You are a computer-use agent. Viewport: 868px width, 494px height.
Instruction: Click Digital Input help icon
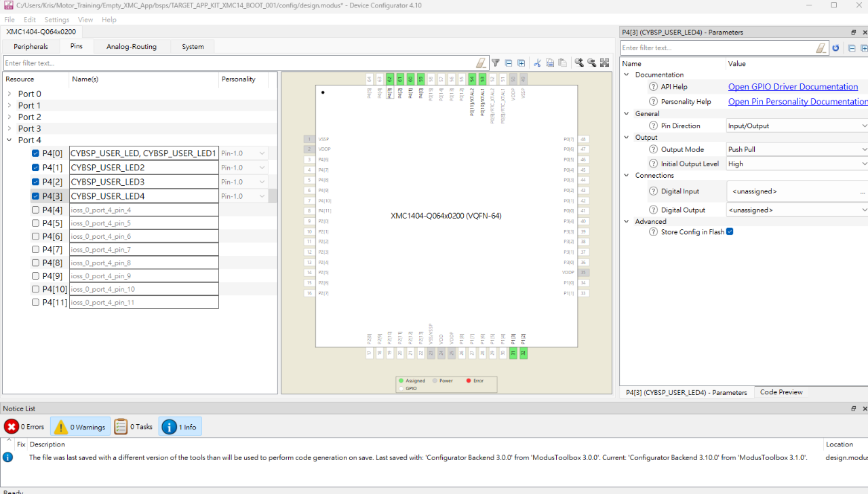point(654,191)
